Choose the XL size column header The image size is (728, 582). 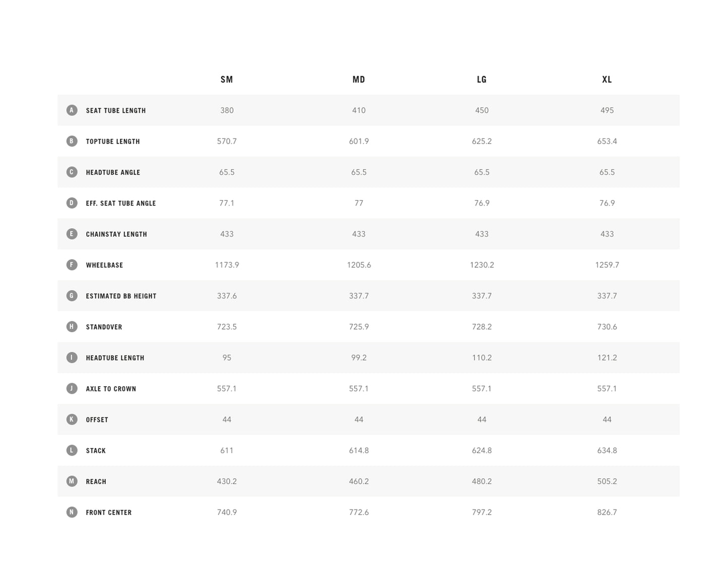tap(607, 80)
